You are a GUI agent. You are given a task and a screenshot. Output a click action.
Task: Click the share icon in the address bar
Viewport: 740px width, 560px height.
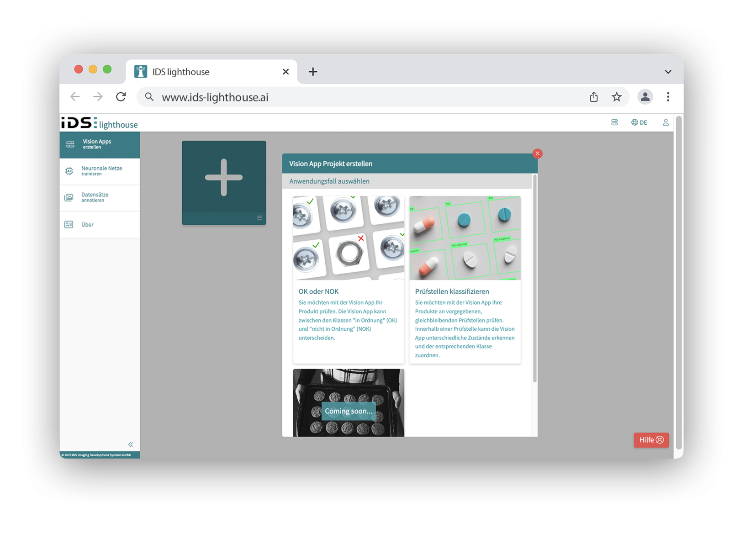pos(593,97)
